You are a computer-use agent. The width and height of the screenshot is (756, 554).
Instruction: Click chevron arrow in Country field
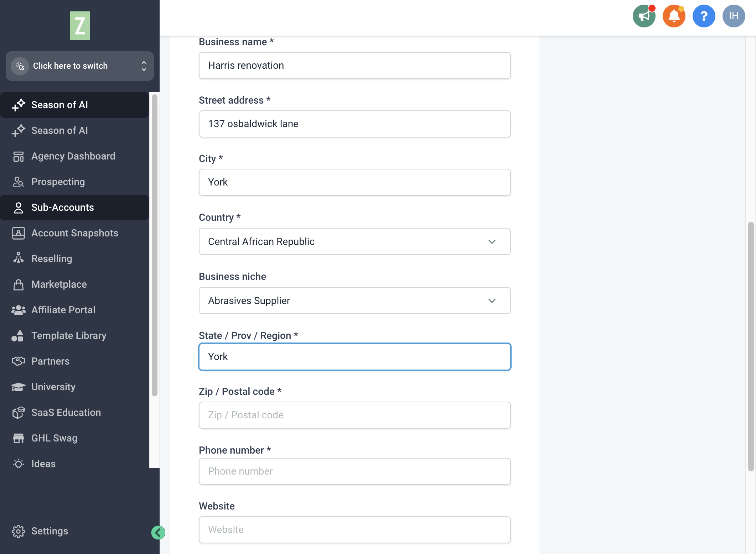(492, 242)
